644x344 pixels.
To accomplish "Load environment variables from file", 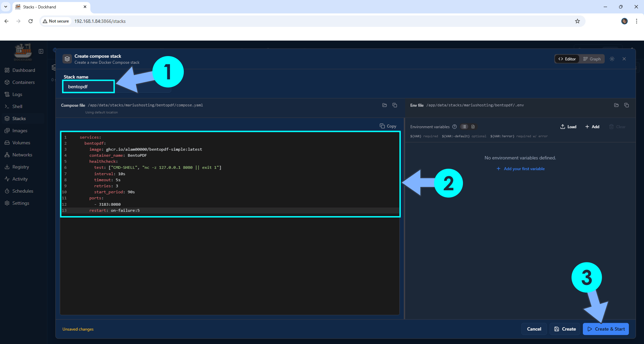I will pyautogui.click(x=568, y=127).
